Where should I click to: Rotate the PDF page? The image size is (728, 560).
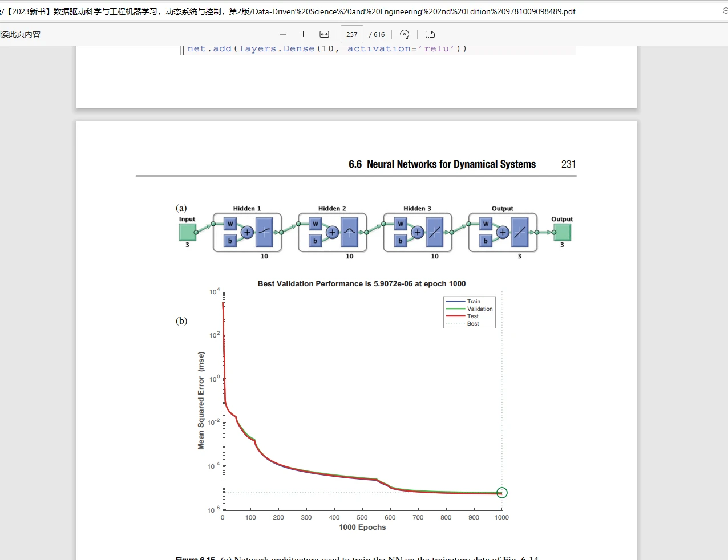405,34
